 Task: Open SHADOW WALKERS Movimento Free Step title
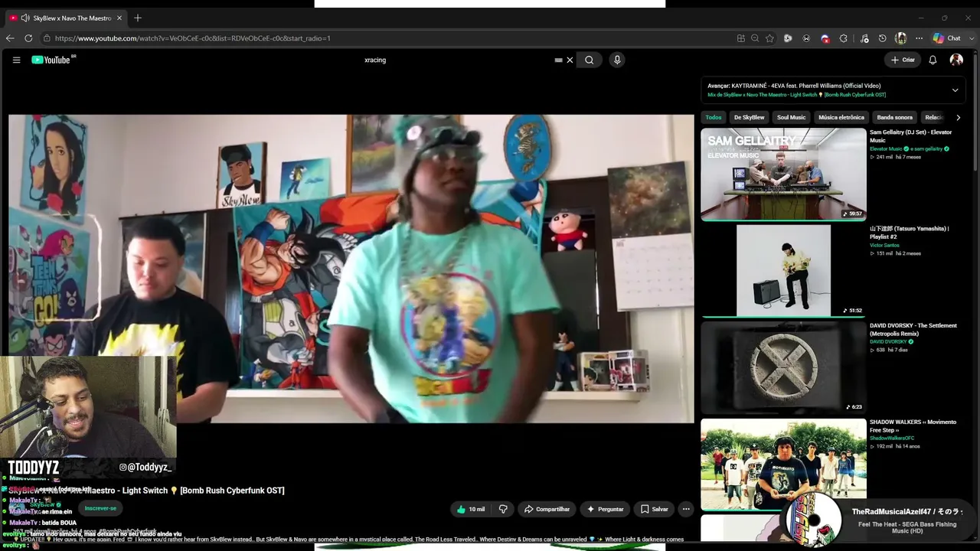pyautogui.click(x=913, y=426)
